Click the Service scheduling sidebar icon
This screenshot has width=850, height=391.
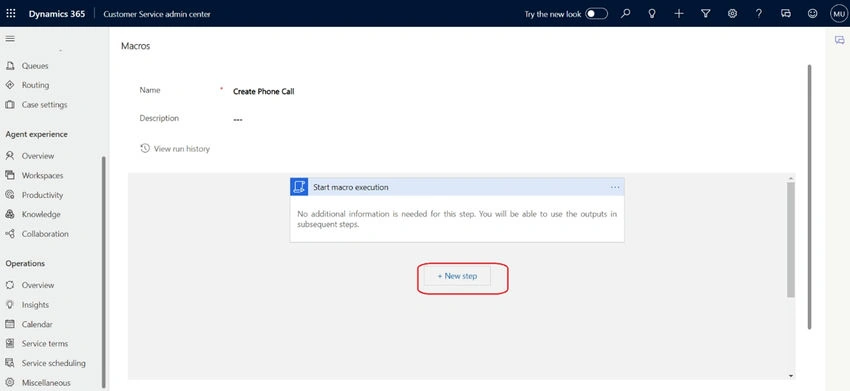(10, 363)
